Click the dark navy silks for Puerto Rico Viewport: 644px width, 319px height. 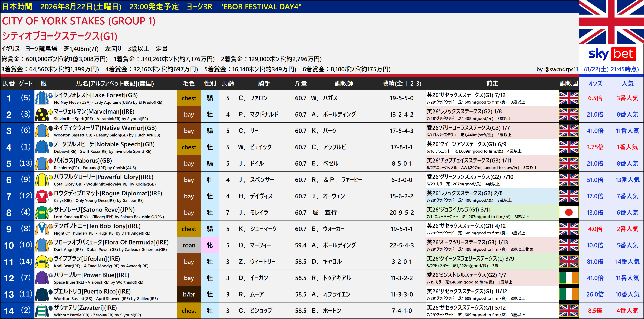point(44,294)
